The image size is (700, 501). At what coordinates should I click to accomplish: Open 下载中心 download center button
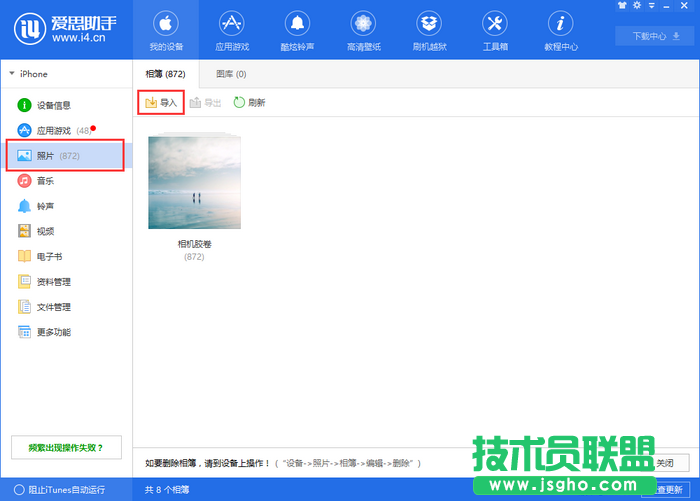tap(655, 36)
